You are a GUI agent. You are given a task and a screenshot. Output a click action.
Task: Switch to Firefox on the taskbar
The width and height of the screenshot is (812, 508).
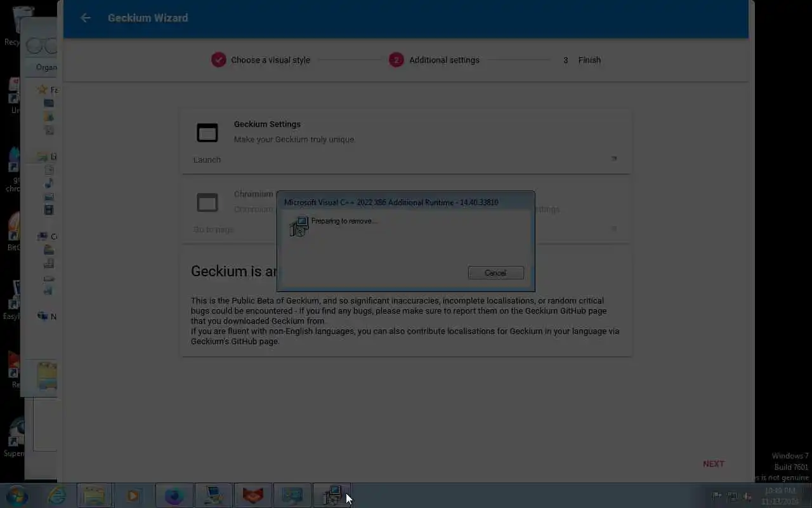click(174, 495)
